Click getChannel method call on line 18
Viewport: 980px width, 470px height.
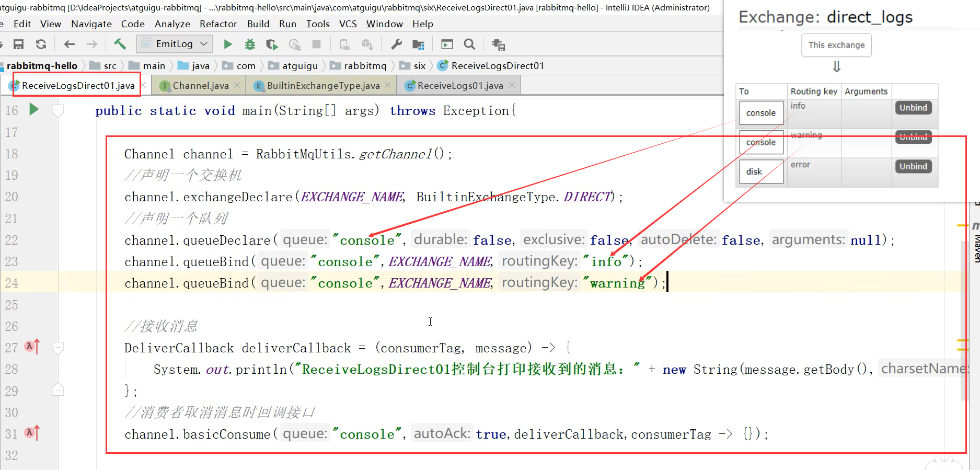pos(396,154)
